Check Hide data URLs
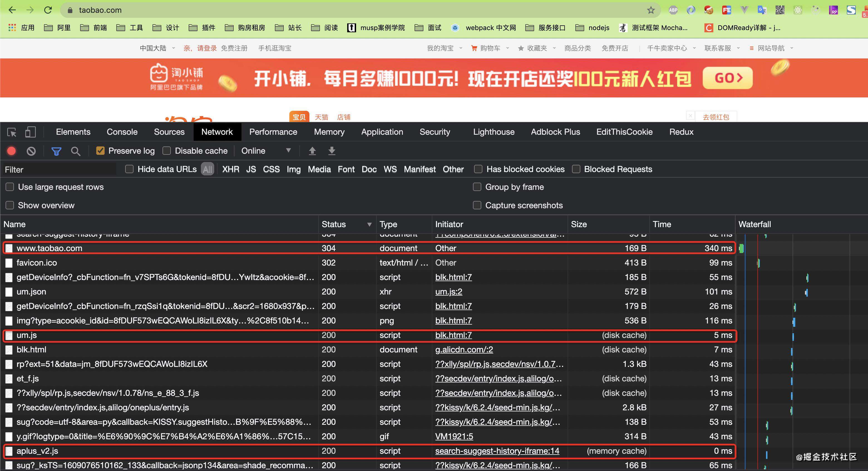 tap(129, 169)
